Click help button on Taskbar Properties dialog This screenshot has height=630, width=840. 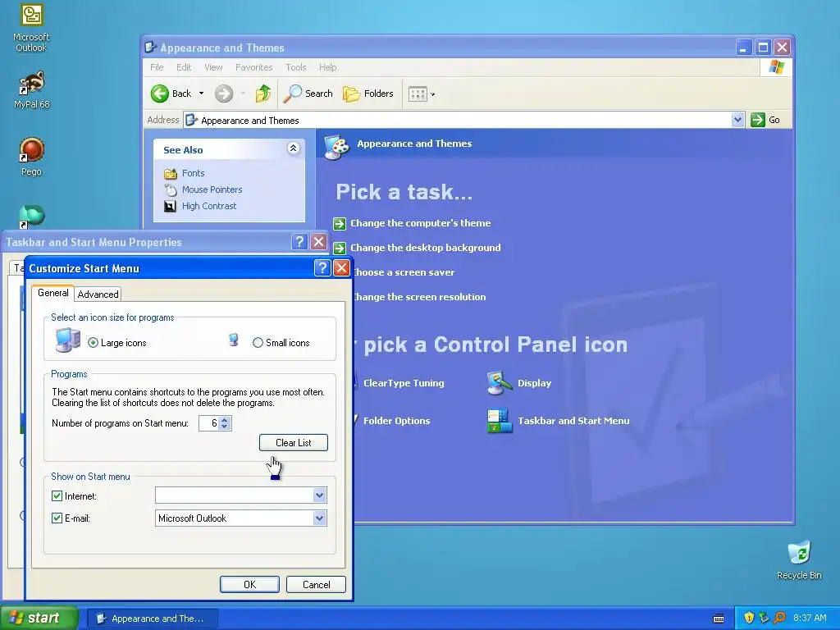tap(299, 242)
